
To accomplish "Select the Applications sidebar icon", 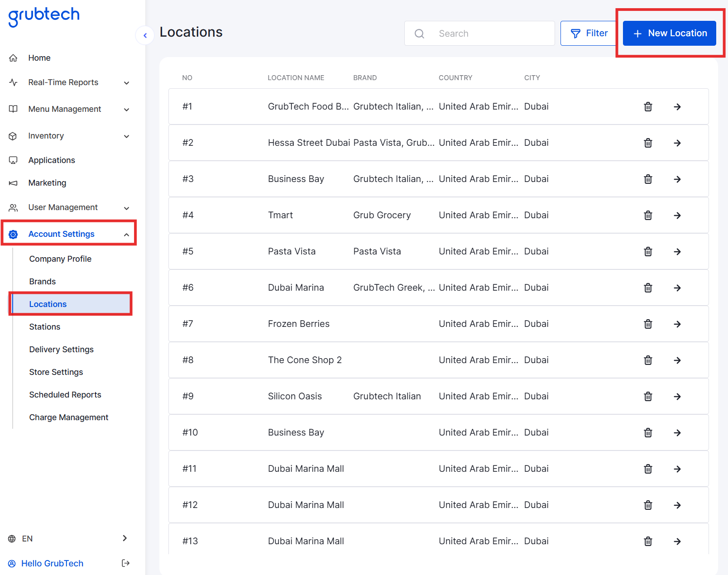I will point(13,160).
